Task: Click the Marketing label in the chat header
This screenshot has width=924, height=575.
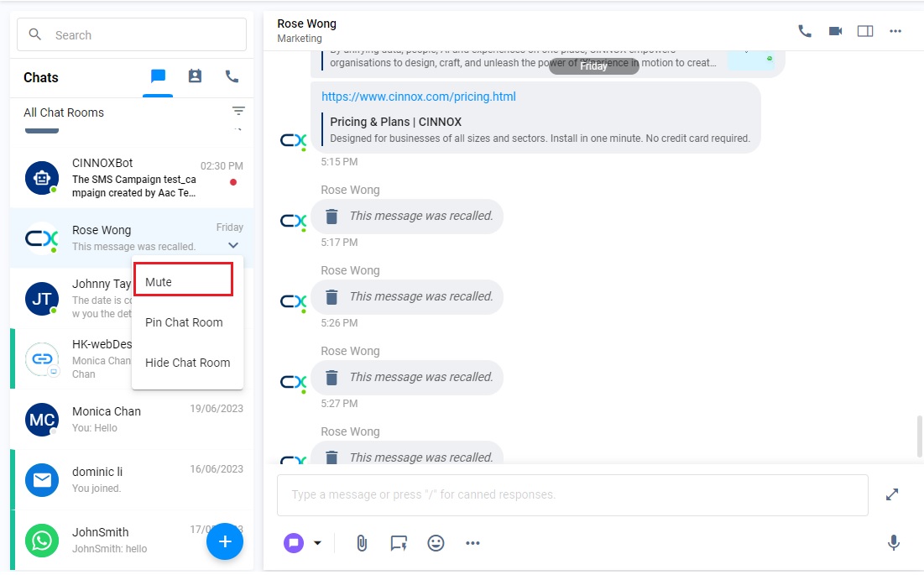Action: pyautogui.click(x=300, y=39)
